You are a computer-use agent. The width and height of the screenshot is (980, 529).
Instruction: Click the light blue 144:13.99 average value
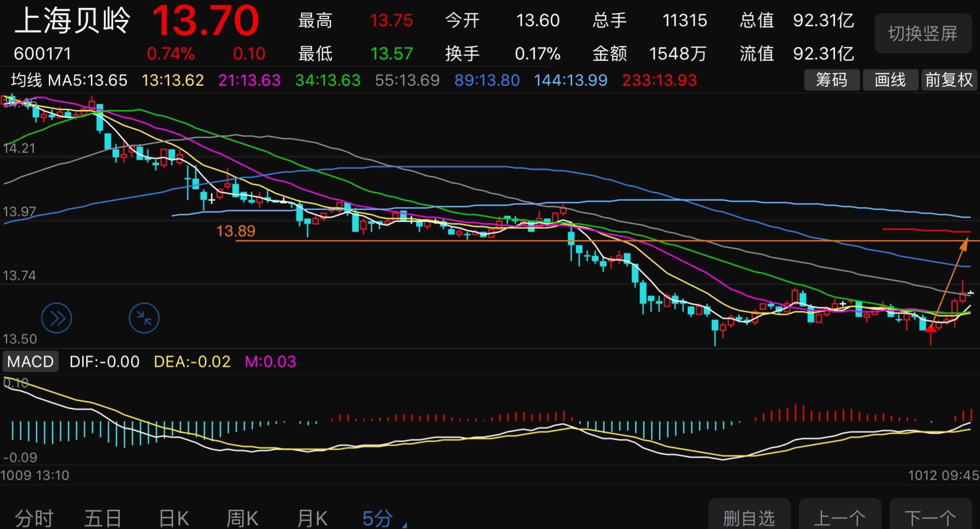click(571, 80)
